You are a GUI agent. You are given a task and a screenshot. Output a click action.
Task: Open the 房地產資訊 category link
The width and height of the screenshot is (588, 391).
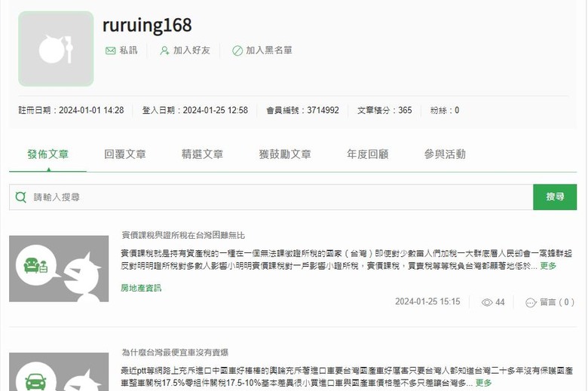click(x=141, y=288)
